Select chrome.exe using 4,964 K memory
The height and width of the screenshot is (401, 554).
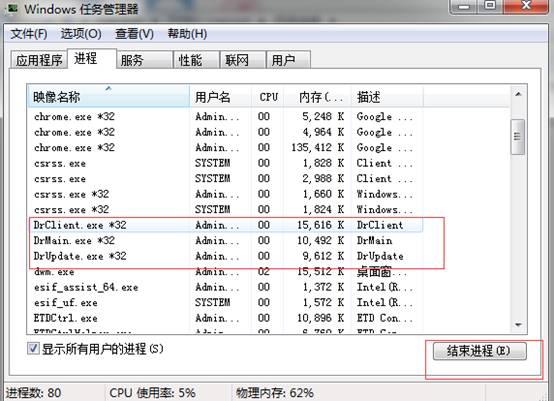[x=226, y=132]
